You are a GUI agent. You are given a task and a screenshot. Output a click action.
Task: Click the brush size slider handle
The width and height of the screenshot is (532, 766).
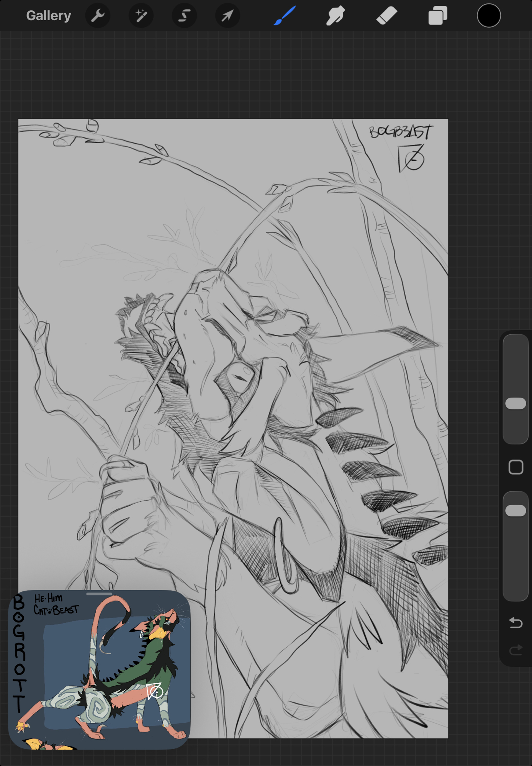(x=516, y=403)
